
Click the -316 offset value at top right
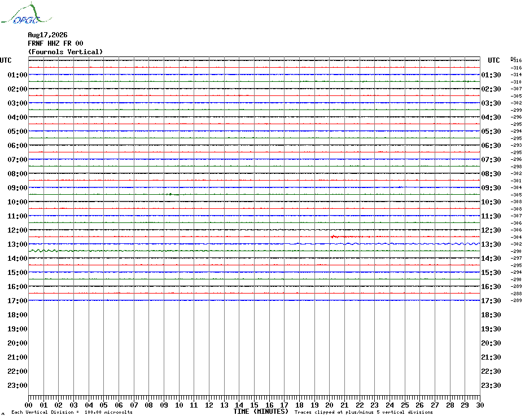pos(516,68)
